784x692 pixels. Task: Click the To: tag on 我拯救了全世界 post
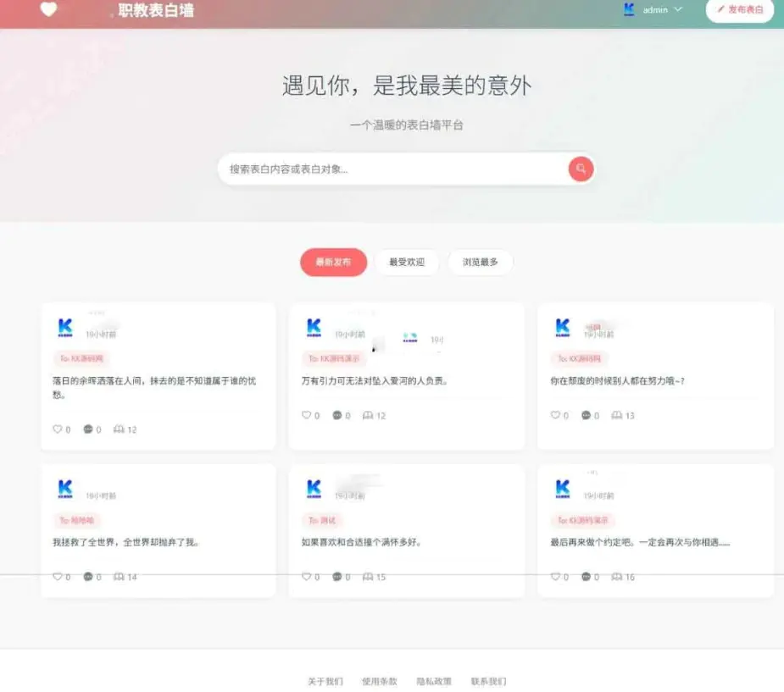tap(76, 520)
